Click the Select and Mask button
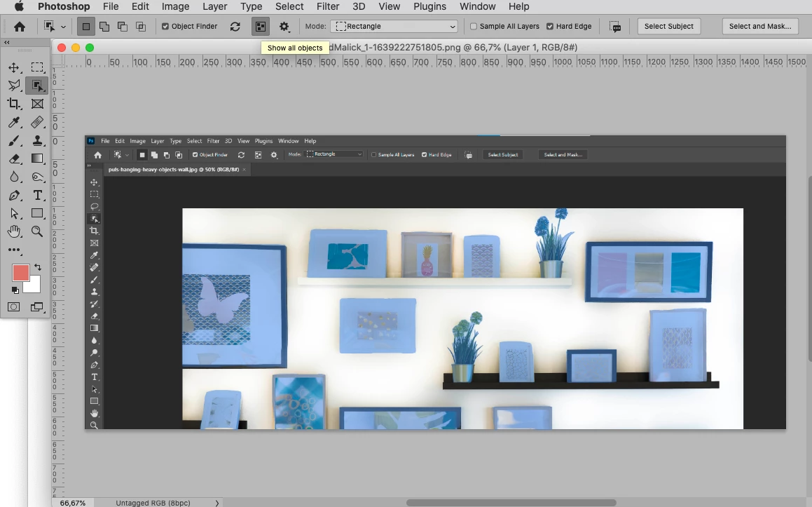The width and height of the screenshot is (812, 507). click(760, 27)
